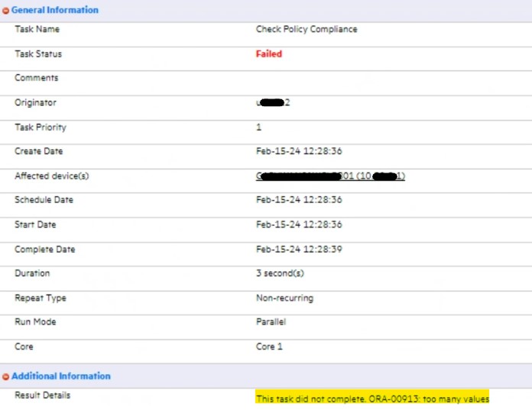Image resolution: width=532 pixels, height=410 pixels.
Task: Click the Comments row label
Action: [36, 78]
